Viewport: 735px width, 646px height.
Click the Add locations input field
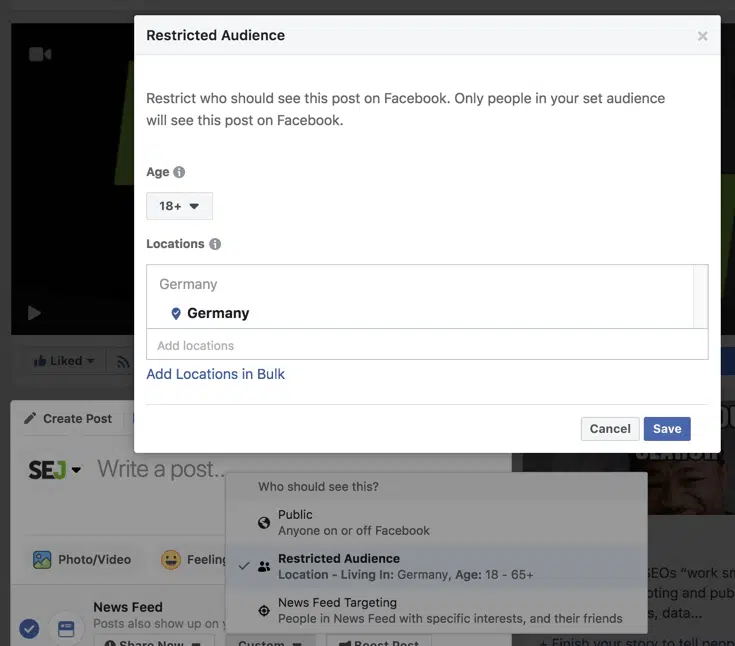point(426,345)
